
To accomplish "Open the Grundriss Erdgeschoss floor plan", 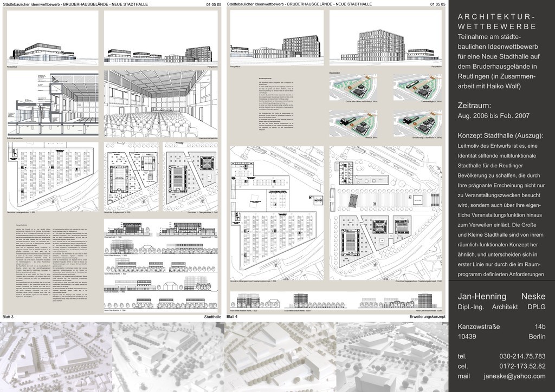I will [132, 176].
